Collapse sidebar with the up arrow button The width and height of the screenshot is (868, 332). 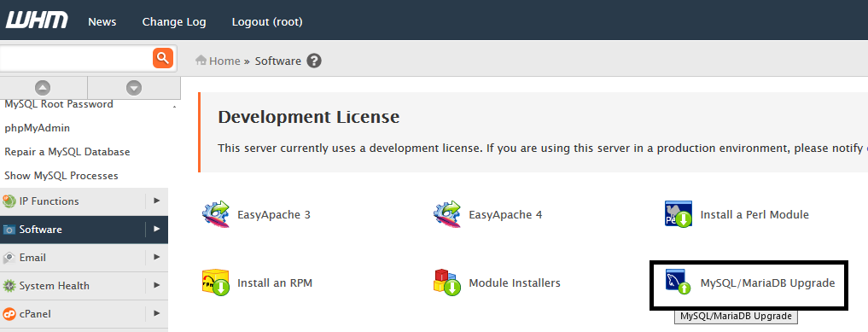tap(44, 87)
